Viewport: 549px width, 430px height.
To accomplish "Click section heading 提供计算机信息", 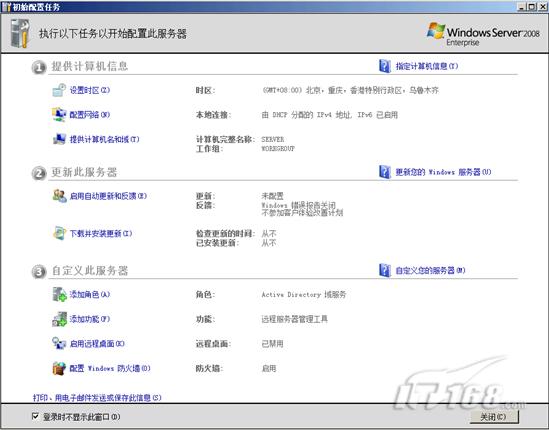I will click(x=90, y=66).
